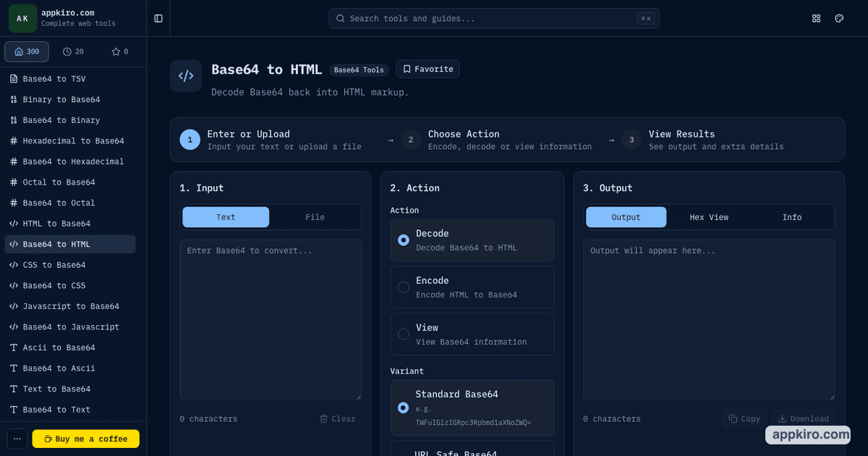Select the Standard Base64 variant radio
This screenshot has height=456, width=868.
pyautogui.click(x=403, y=408)
